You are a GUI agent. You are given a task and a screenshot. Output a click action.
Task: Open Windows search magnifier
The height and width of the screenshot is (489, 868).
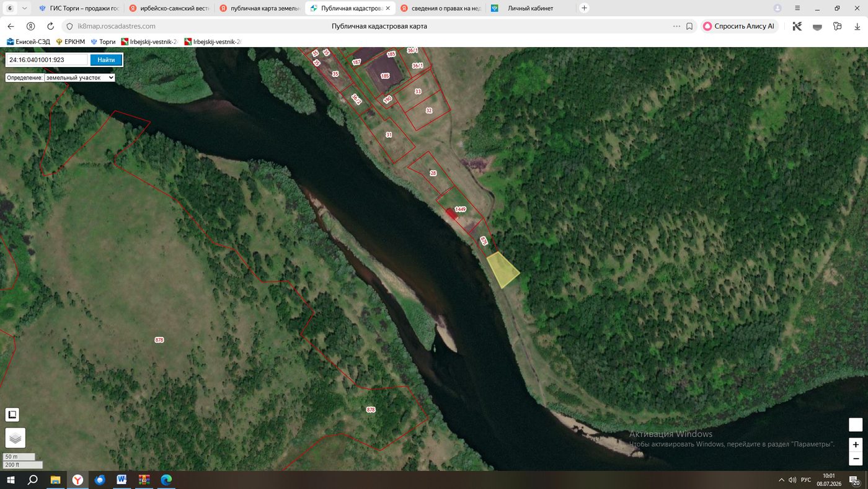pos(33,480)
